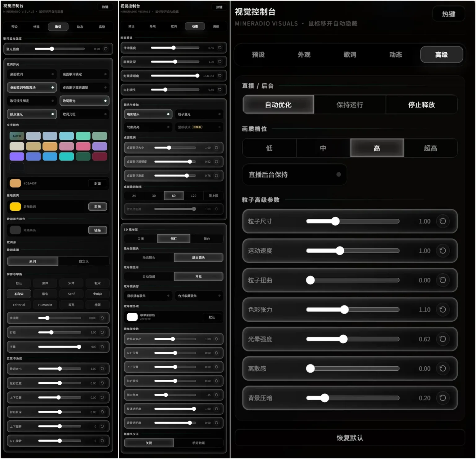The width and height of the screenshot is (476, 459).
Task: Reset 律动强度 to default
Action: pyautogui.click(x=220, y=48)
